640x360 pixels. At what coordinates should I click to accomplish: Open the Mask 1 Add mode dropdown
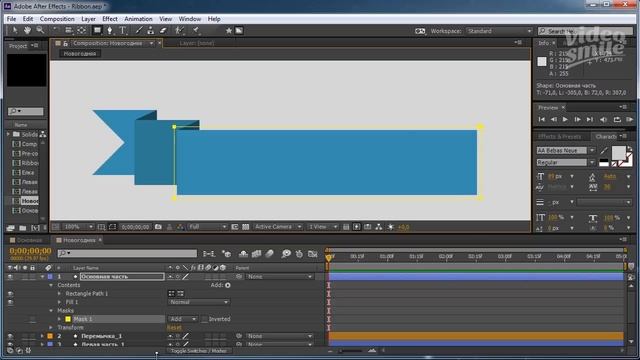pos(182,319)
